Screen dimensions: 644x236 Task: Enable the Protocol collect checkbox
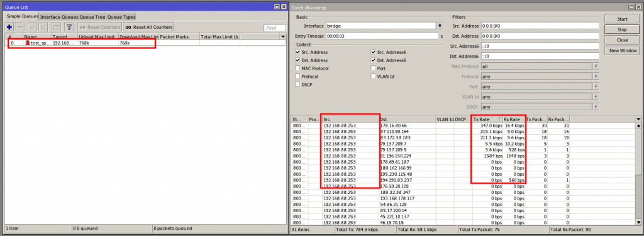(297, 76)
